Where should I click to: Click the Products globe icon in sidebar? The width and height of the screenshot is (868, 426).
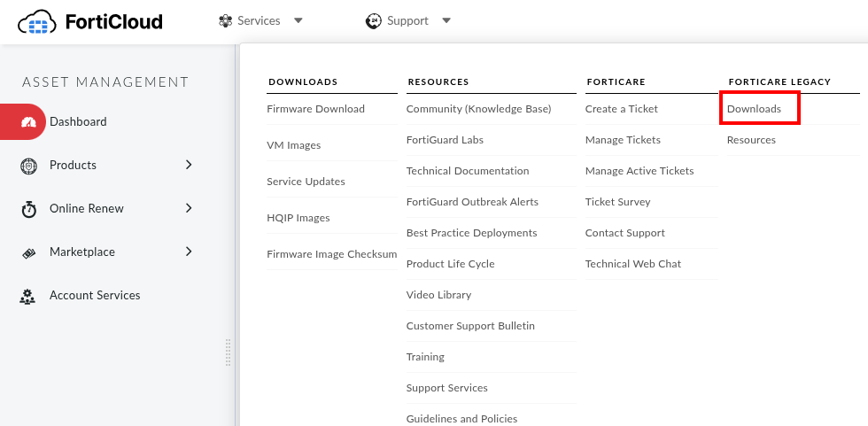tap(28, 166)
